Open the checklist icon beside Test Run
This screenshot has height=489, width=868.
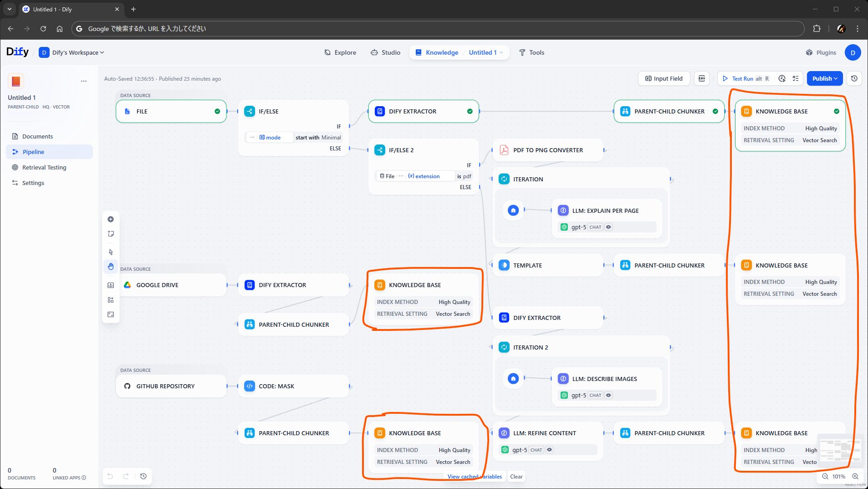pyautogui.click(x=796, y=78)
